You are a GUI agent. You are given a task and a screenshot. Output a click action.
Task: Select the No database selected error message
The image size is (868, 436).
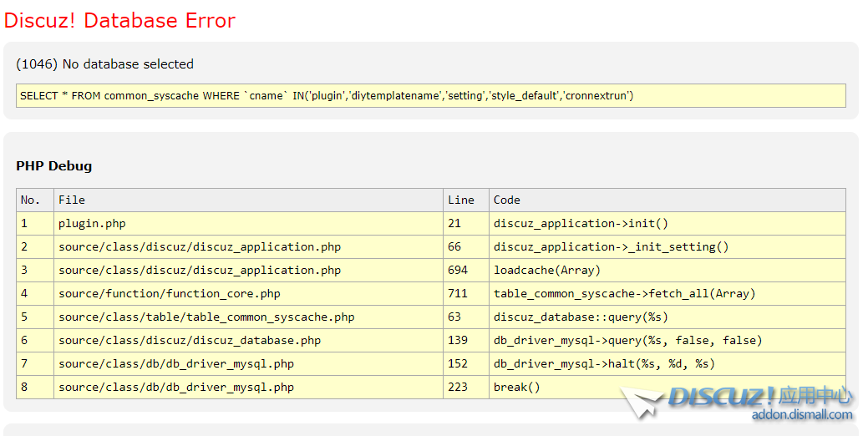[x=104, y=64]
